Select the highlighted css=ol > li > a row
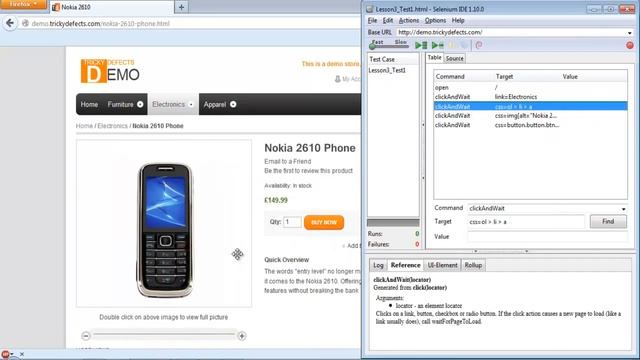 point(530,106)
